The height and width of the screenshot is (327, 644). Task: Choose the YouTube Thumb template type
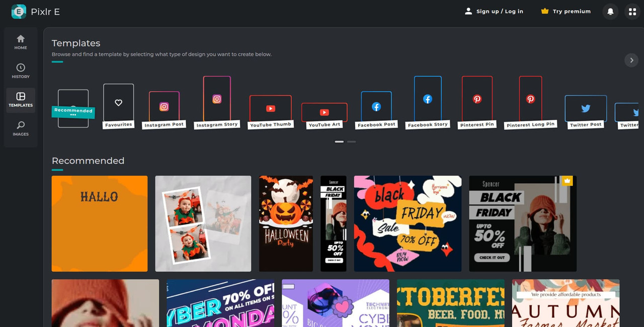click(x=271, y=112)
